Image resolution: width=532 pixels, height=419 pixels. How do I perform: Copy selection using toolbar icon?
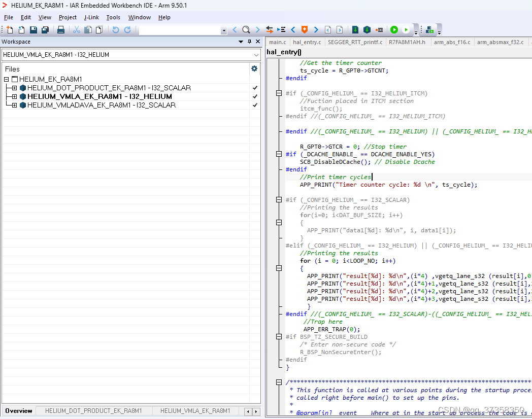[x=88, y=30]
